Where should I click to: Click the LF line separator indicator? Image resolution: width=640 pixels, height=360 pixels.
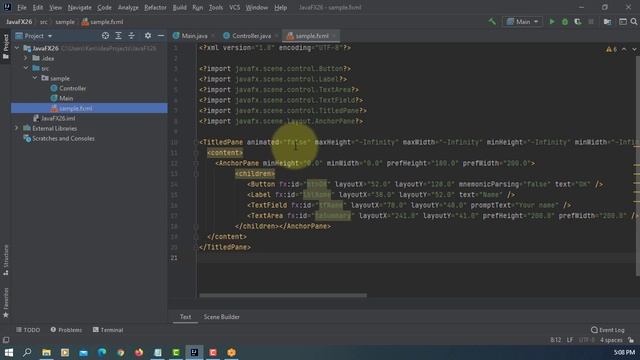click(x=570, y=340)
